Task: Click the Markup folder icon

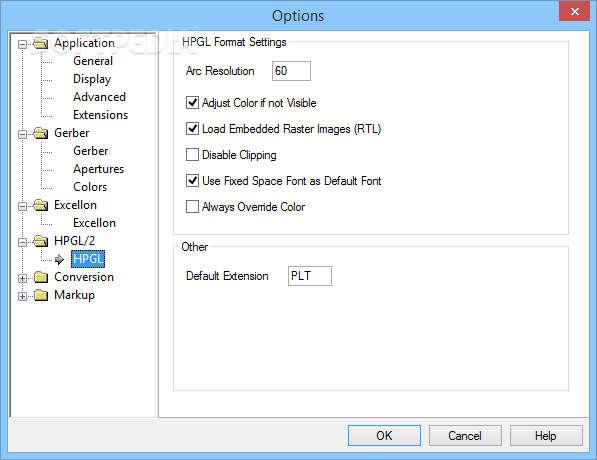Action: pyautogui.click(x=41, y=295)
